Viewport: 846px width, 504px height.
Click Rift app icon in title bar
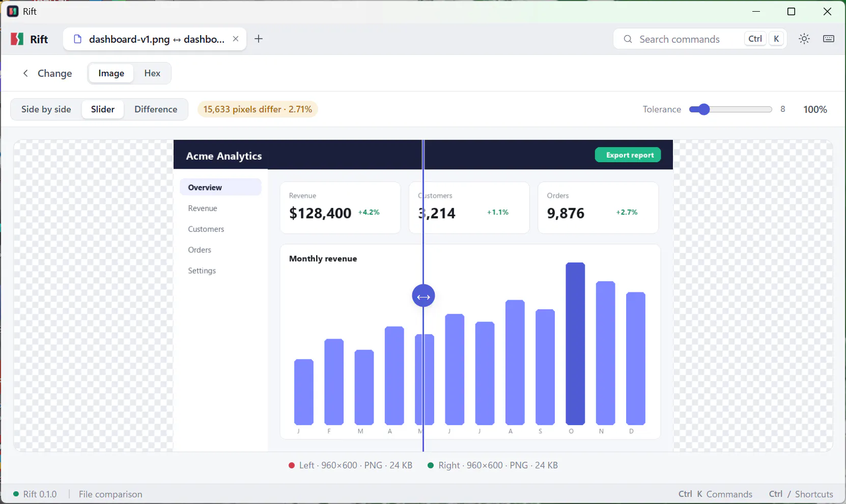pyautogui.click(x=13, y=11)
